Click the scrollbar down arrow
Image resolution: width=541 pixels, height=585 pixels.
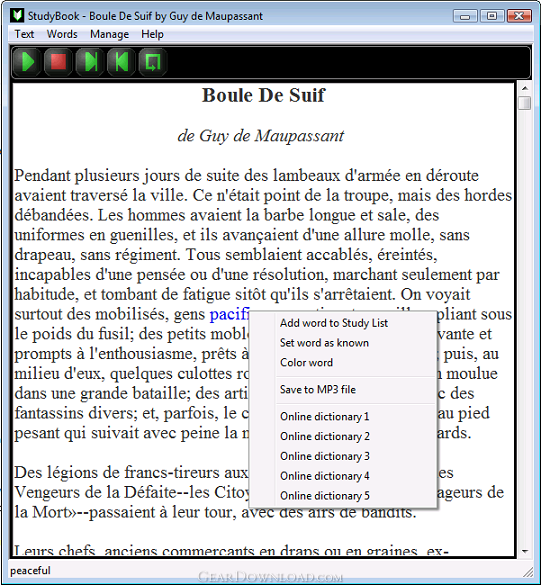(525, 551)
